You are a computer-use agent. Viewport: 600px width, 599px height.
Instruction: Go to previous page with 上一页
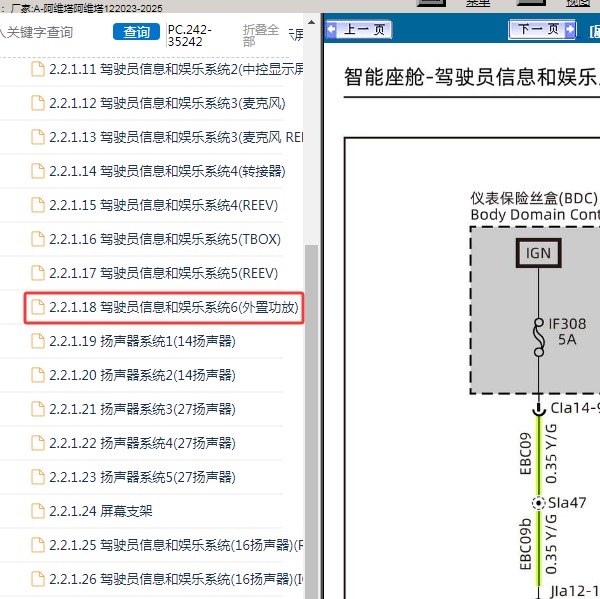(x=359, y=29)
